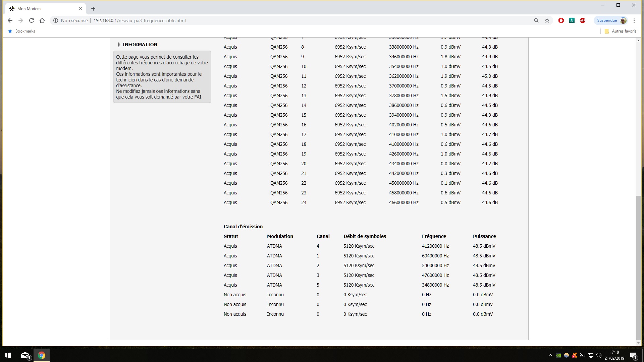
Task: Open the zoom magnifier icon in address bar
Action: (536, 20)
